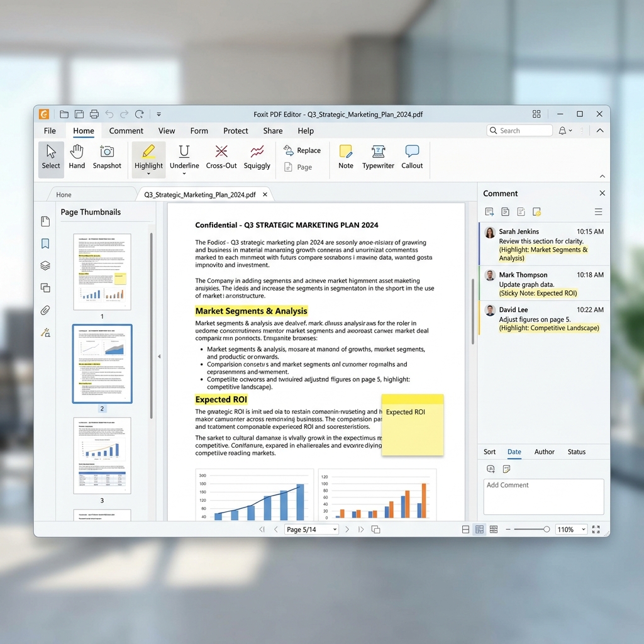Sort comments by Status

[x=577, y=452]
